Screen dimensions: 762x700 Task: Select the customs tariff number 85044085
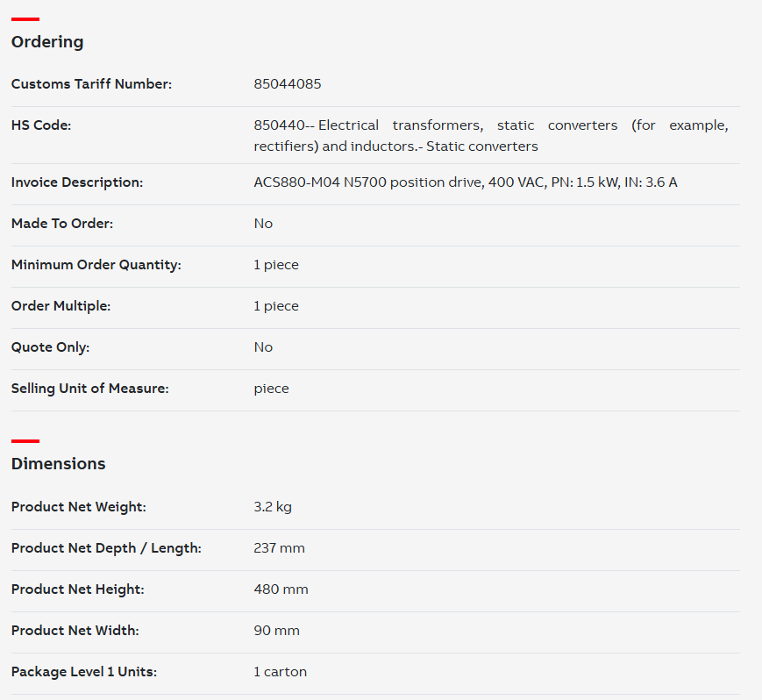click(x=288, y=84)
